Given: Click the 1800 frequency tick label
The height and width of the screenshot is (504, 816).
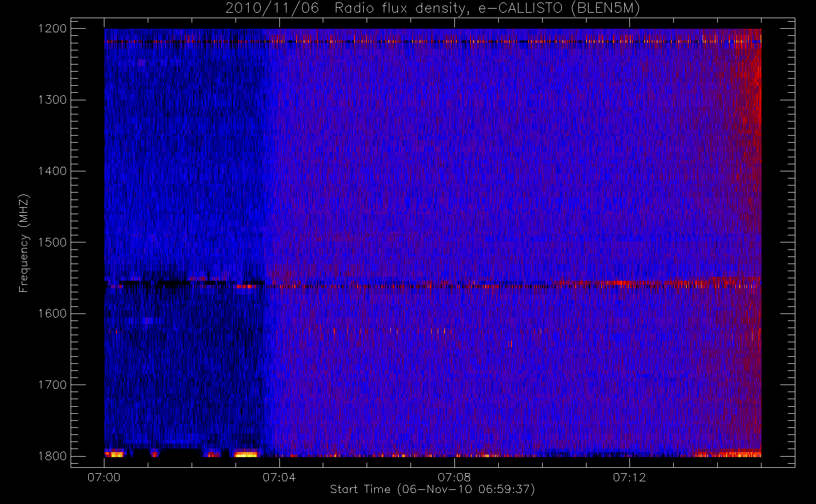Looking at the screenshot, I should click(52, 456).
